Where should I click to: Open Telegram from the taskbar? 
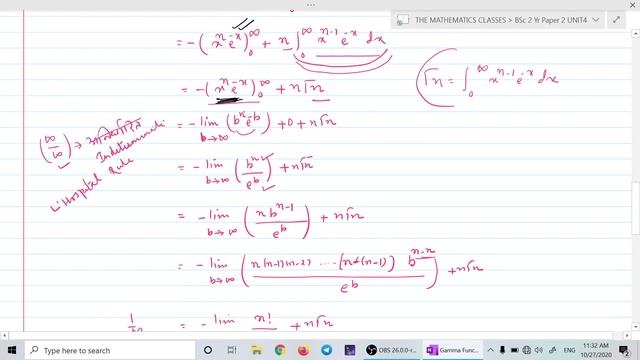click(327, 350)
